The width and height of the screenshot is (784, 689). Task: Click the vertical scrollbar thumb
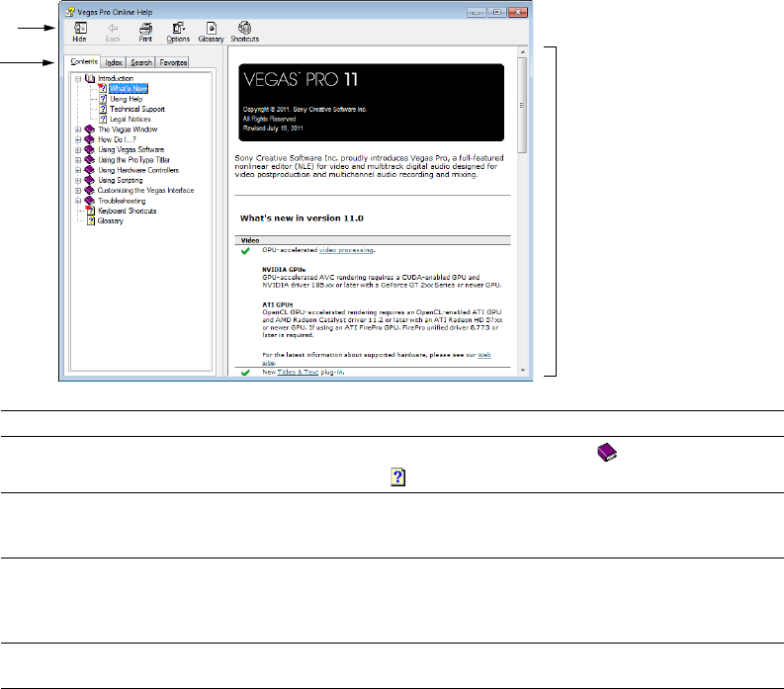point(522,105)
